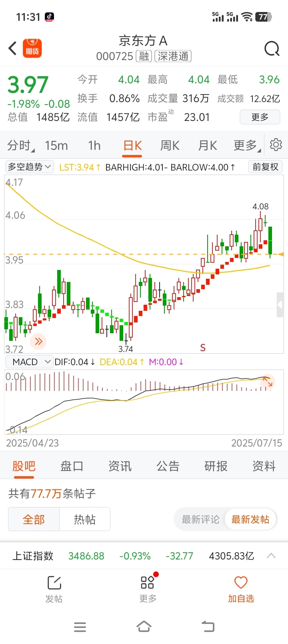Open the orange 期货 futures icon

[x=32, y=48]
